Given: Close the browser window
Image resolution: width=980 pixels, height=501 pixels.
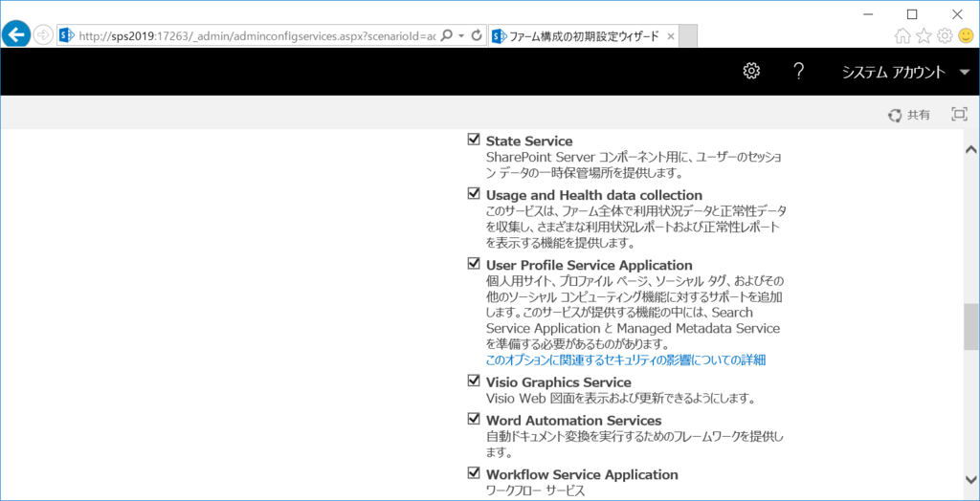Looking at the screenshot, I should click(x=957, y=13).
